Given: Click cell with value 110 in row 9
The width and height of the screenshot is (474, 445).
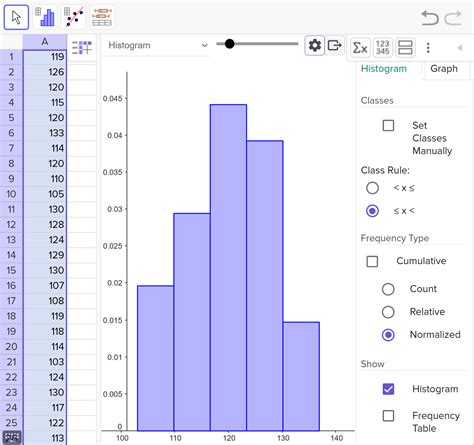Looking at the screenshot, I should (45, 179).
